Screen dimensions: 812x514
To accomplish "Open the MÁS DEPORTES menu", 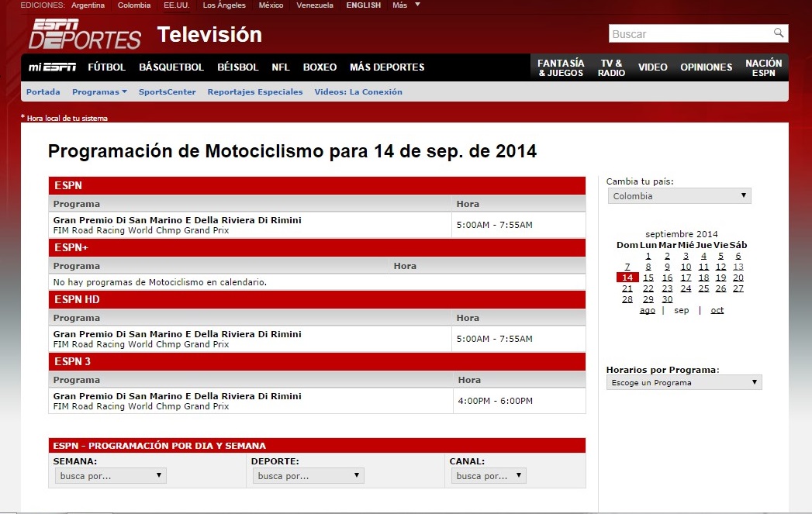I will click(x=387, y=67).
